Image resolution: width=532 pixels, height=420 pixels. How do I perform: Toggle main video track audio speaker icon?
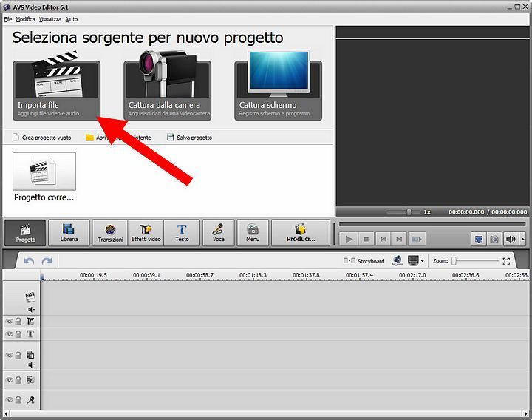(x=32, y=310)
